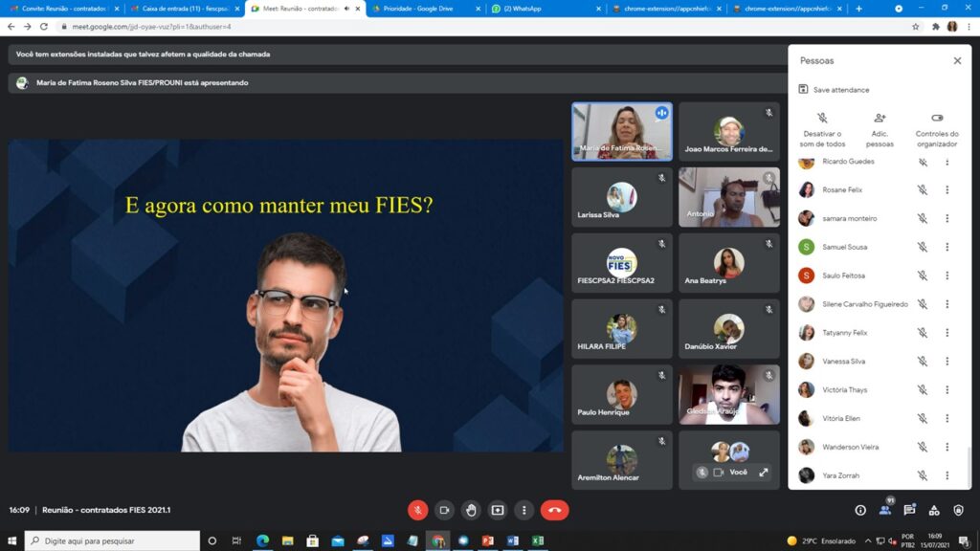Image resolution: width=980 pixels, height=551 pixels.
Task: Click Yara Zorrah mute icon
Action: 923,475
